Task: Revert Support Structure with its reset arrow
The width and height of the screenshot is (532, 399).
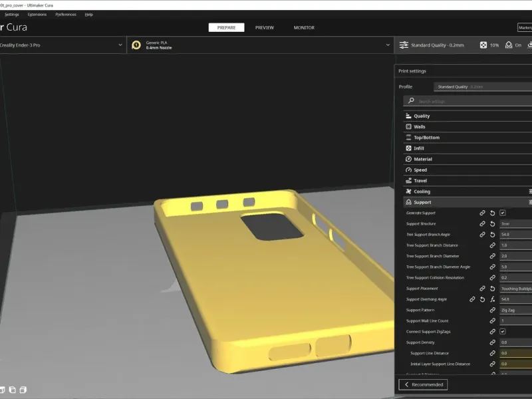Action: tap(492, 224)
